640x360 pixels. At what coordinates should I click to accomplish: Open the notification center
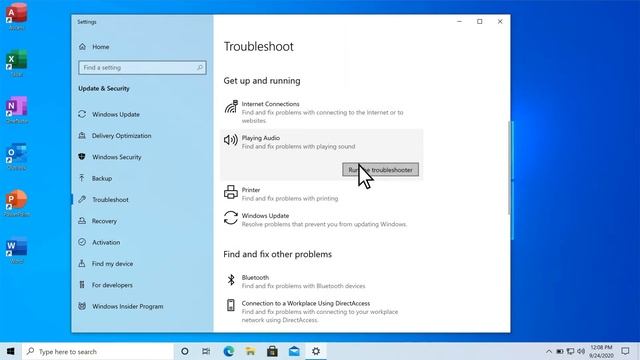tap(625, 351)
